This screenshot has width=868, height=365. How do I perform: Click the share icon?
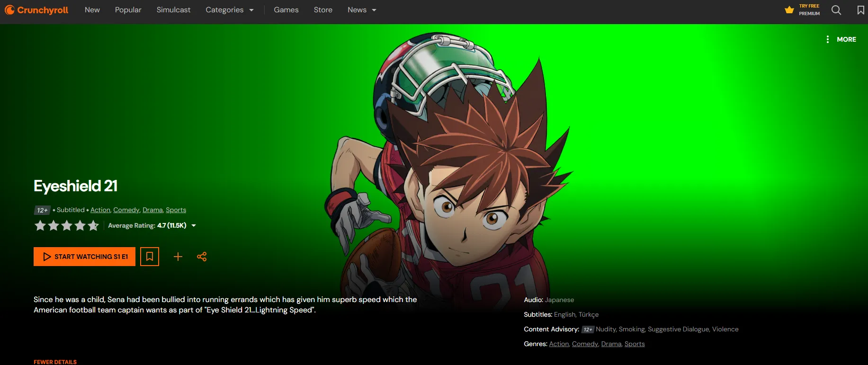coord(202,257)
